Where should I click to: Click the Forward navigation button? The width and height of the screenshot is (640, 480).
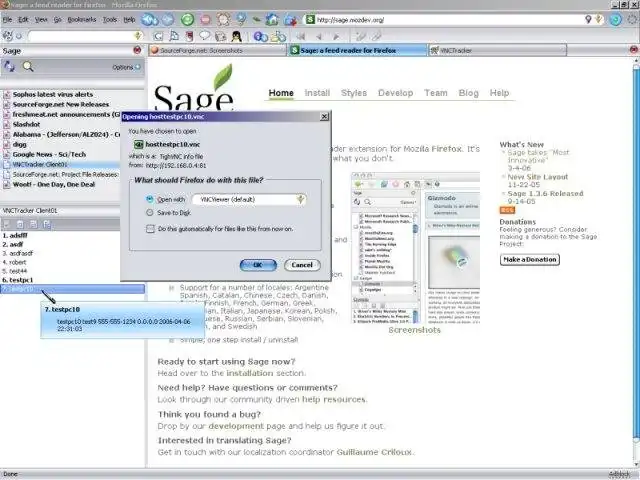pos(168,19)
